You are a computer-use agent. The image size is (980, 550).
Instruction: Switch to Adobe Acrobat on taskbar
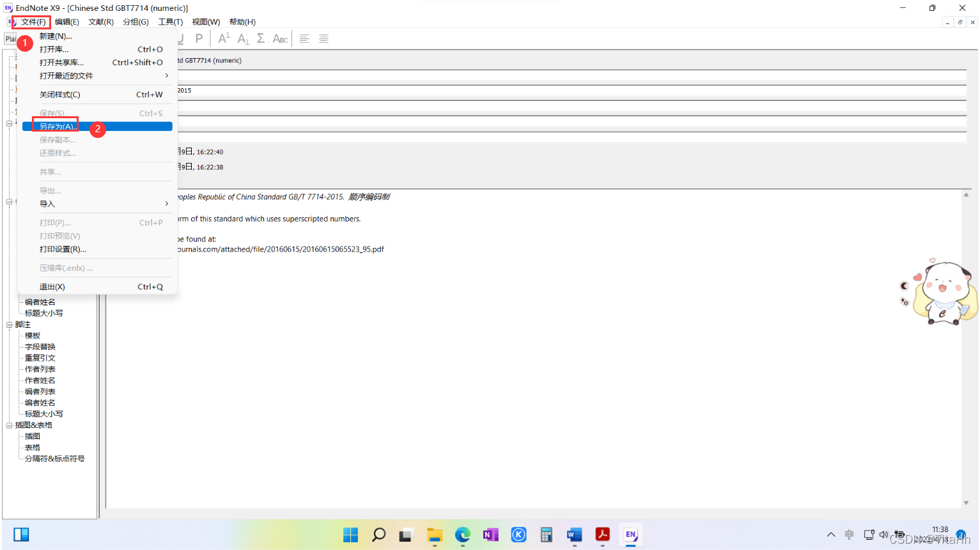[x=602, y=535]
